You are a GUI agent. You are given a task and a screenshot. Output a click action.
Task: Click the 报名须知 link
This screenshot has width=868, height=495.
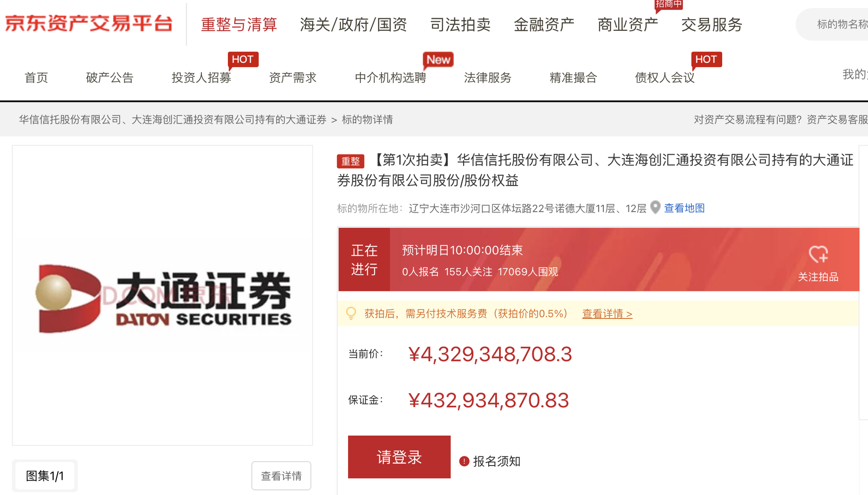(x=496, y=461)
